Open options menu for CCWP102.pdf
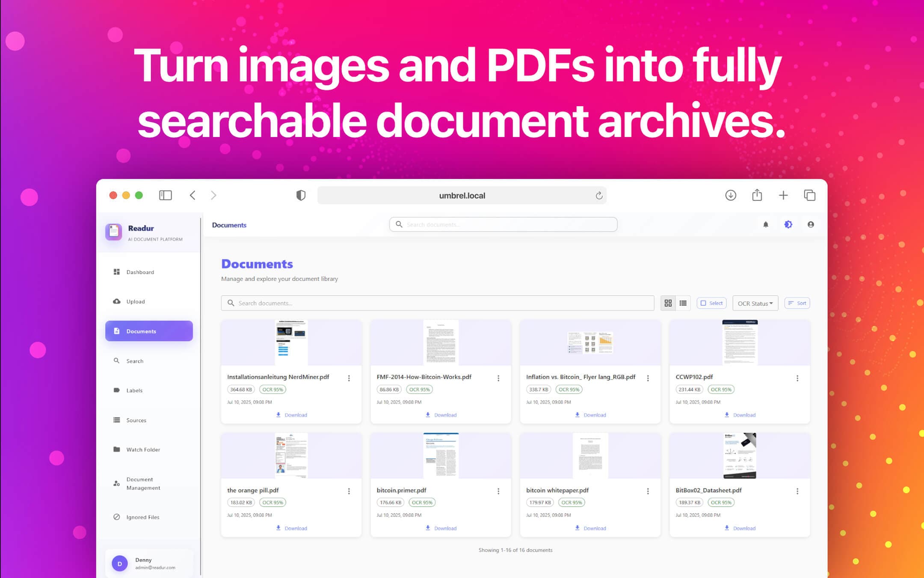This screenshot has height=578, width=924. click(797, 378)
